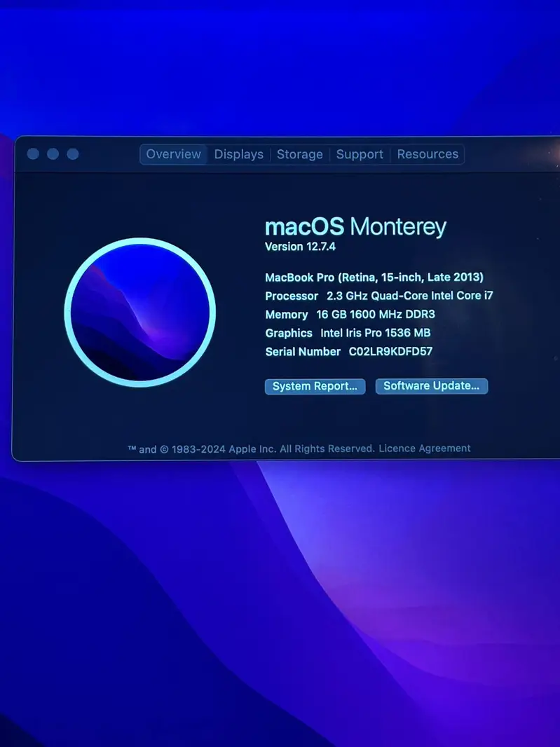Viewport: 560px width, 747px height.
Task: Click the macOS Monterey title
Action: coord(355,227)
